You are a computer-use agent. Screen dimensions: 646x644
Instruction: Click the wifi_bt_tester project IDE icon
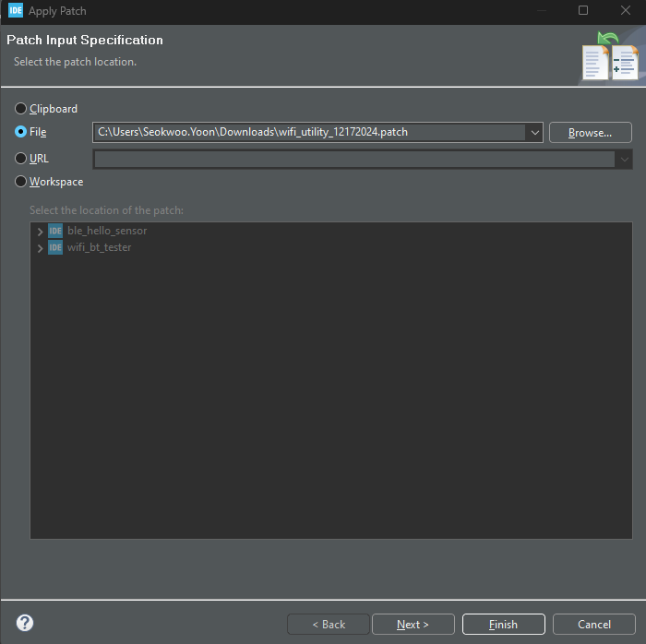pyautogui.click(x=55, y=247)
